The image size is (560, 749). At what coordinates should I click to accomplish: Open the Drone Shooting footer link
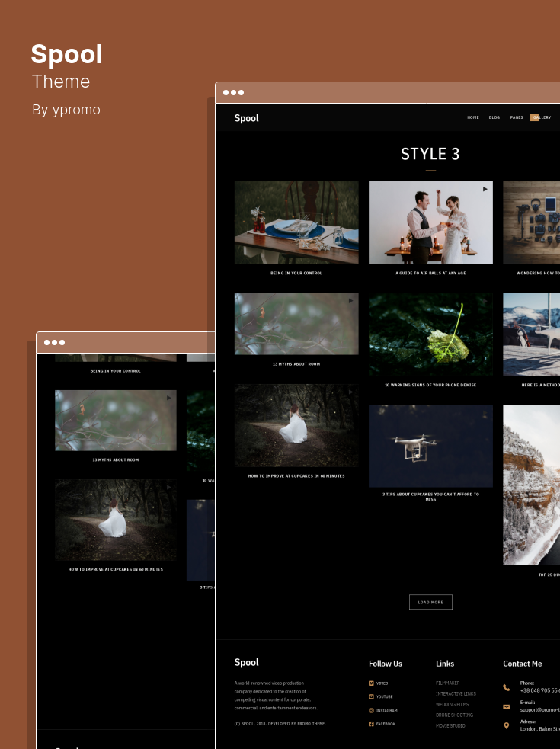[454, 715]
